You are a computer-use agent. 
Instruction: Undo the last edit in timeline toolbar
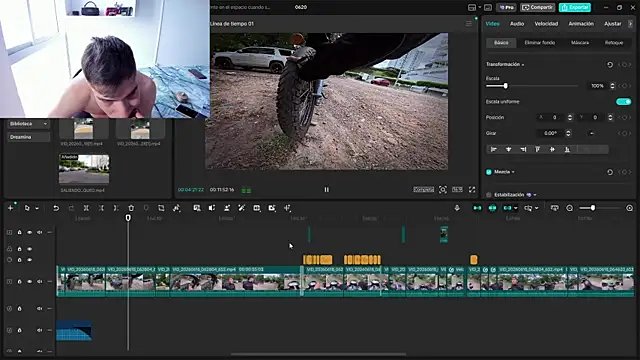56,208
